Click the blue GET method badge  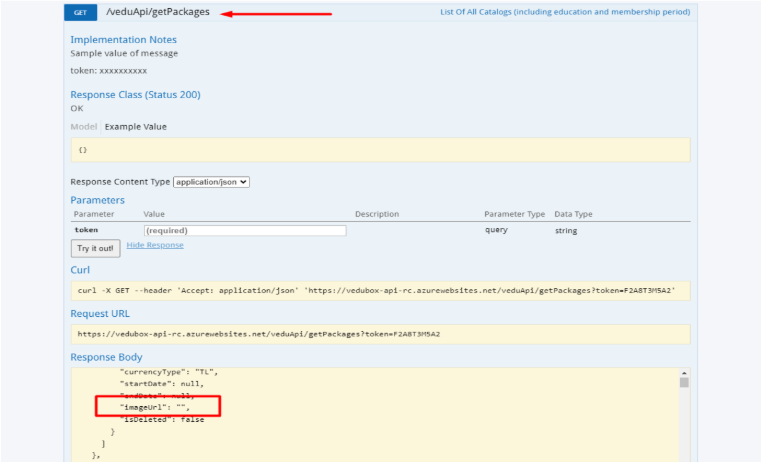point(80,12)
